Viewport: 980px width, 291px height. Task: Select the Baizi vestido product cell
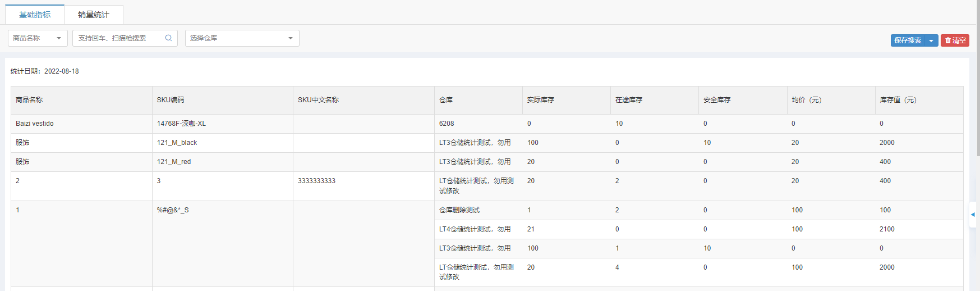[35, 124]
